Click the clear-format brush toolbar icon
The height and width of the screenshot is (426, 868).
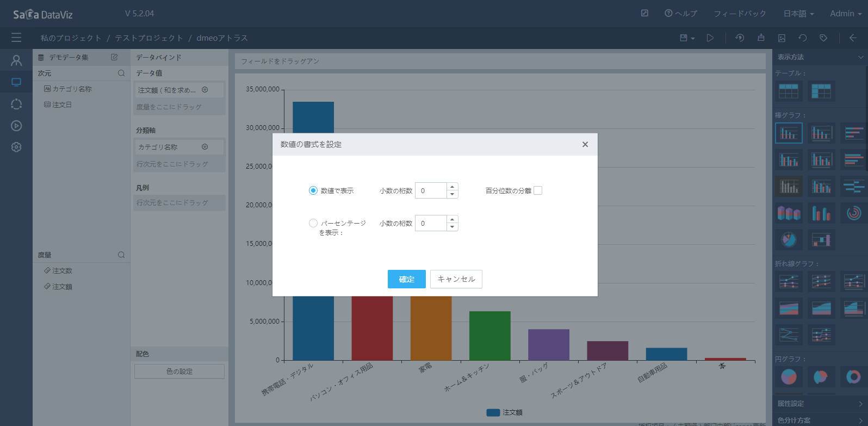click(761, 38)
